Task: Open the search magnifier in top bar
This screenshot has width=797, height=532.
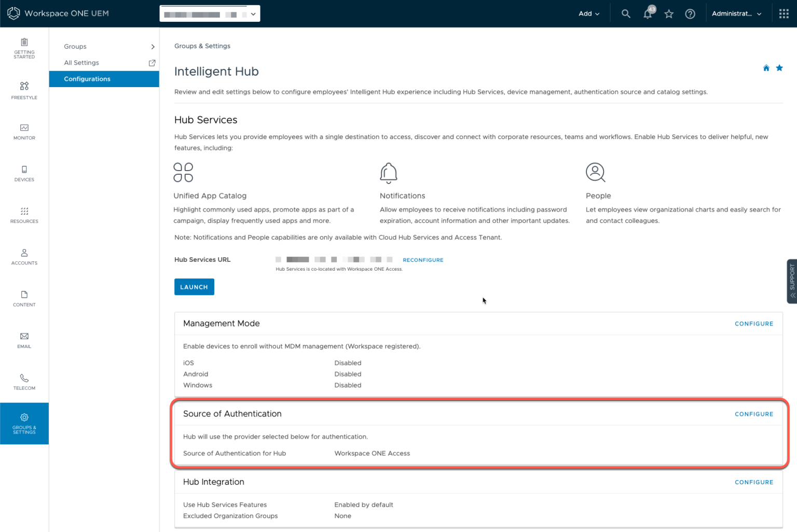Action: point(626,13)
